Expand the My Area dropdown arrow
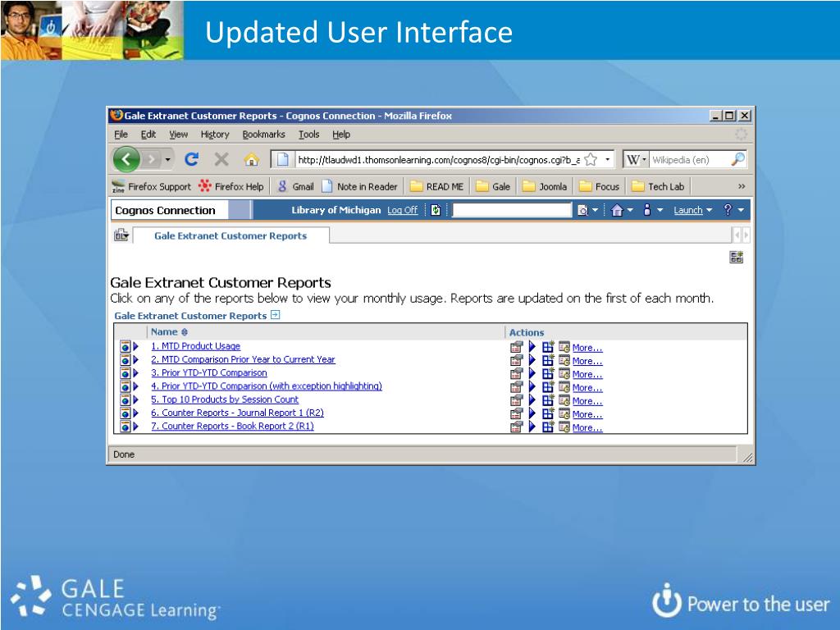 (660, 210)
